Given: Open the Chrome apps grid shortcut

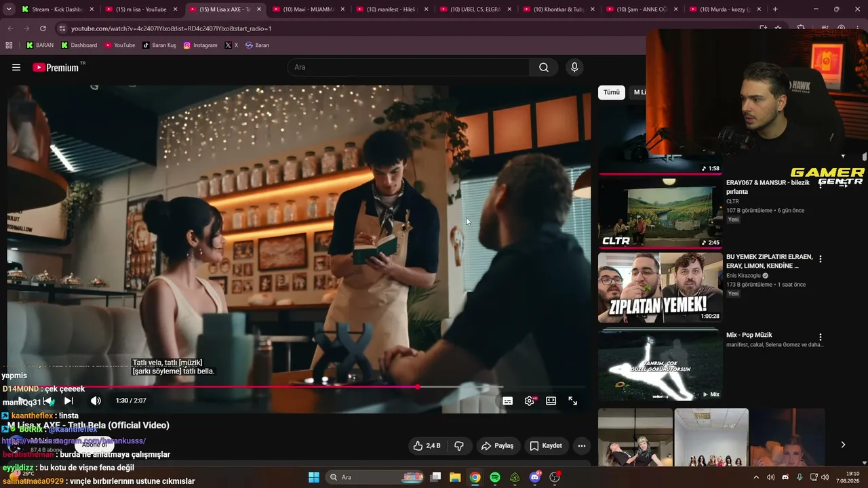Looking at the screenshot, I should [9, 45].
